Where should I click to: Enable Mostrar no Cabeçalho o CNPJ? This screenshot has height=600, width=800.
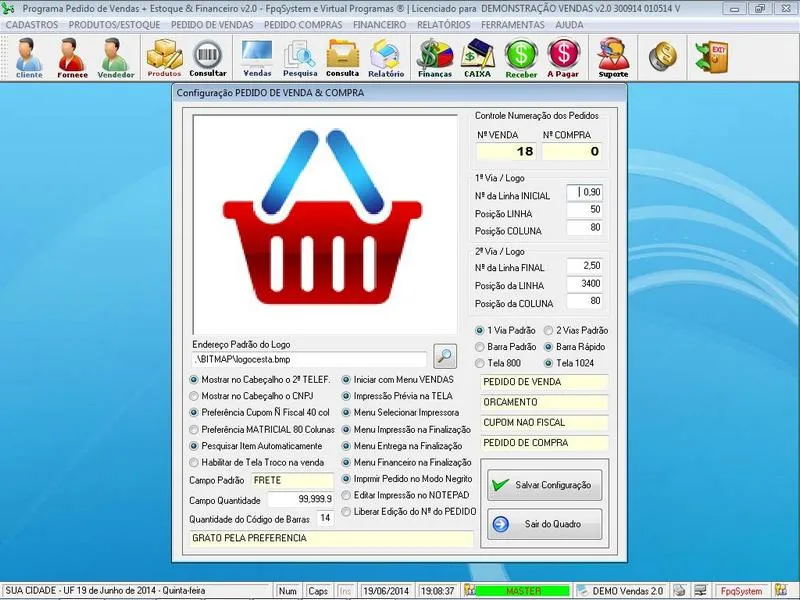[195, 396]
